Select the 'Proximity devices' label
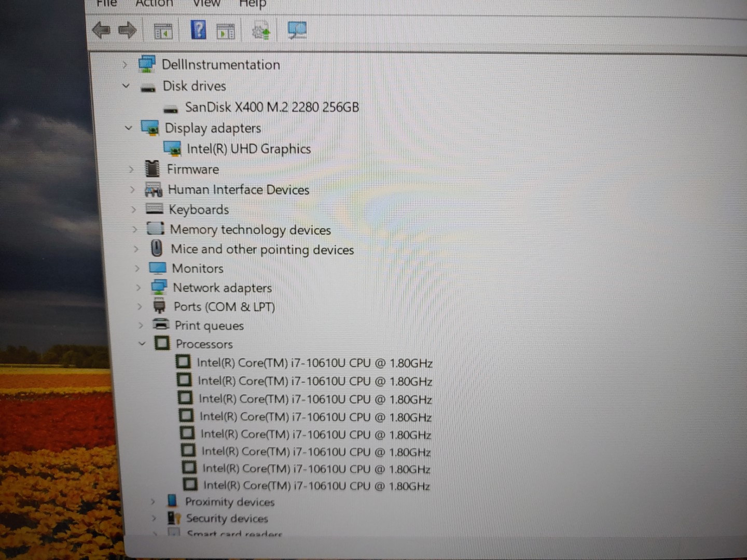The height and width of the screenshot is (560, 747). [230, 502]
